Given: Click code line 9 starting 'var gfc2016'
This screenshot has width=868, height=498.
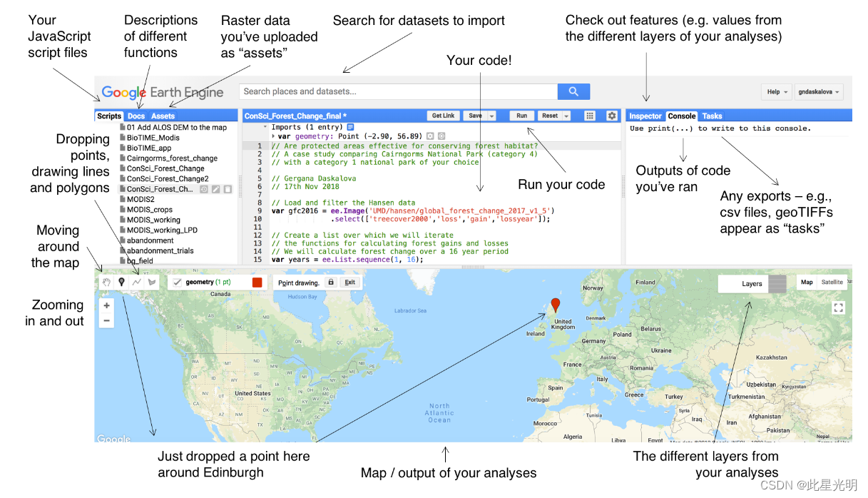Looking at the screenshot, I should coord(413,210).
